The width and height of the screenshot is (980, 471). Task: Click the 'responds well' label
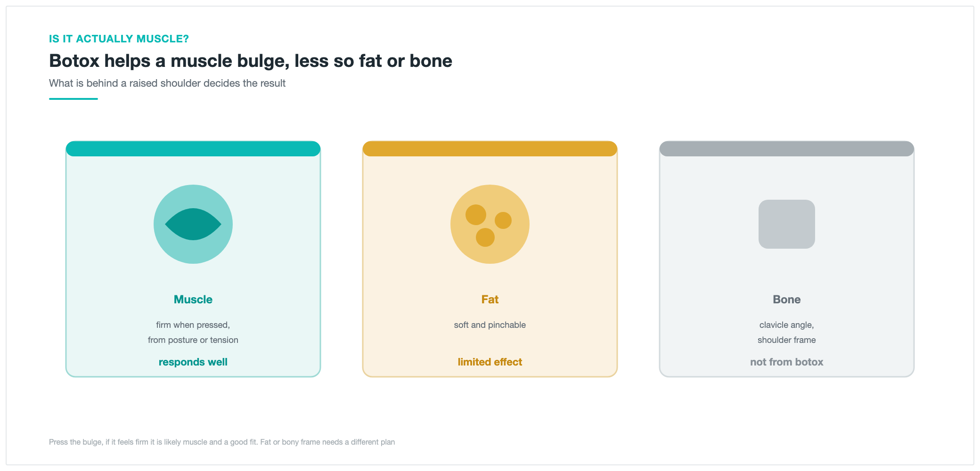click(193, 362)
